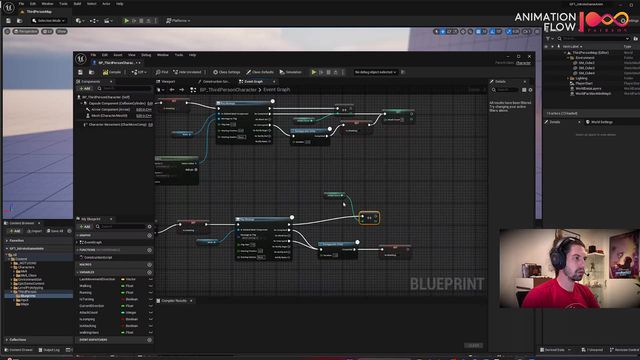640x360 pixels.
Task: Click Add button in My Blueprint panel
Action: tap(85, 227)
